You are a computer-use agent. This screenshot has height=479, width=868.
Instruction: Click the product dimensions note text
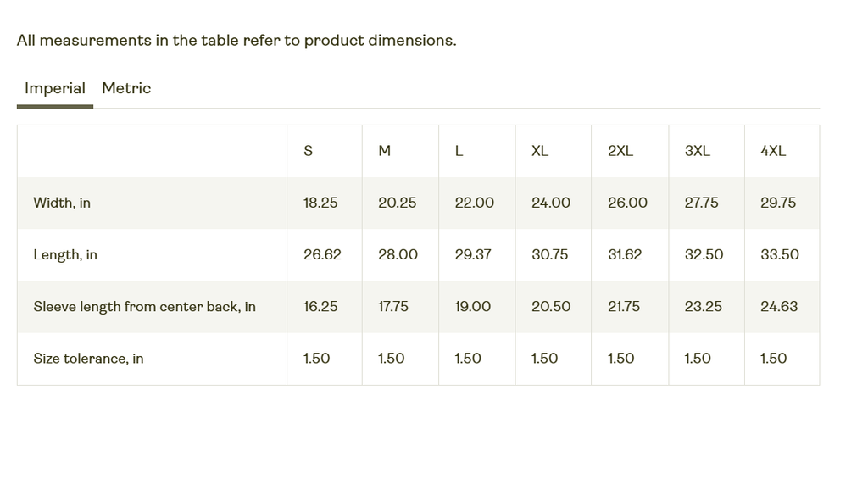(x=236, y=40)
